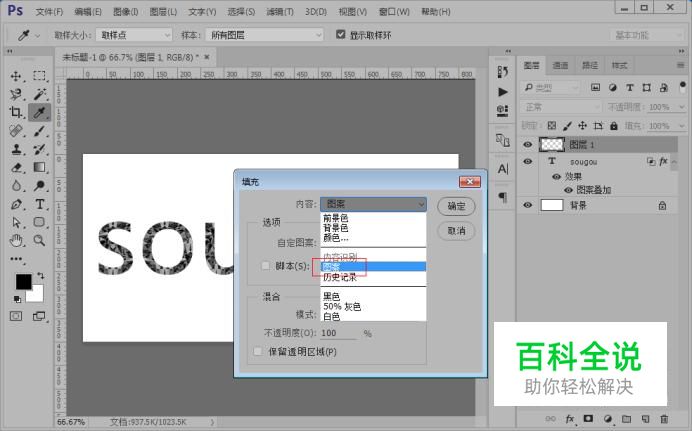Screen dimensions: 692x431
Task: Click 确定 in the Fill dialog
Action: pos(456,206)
